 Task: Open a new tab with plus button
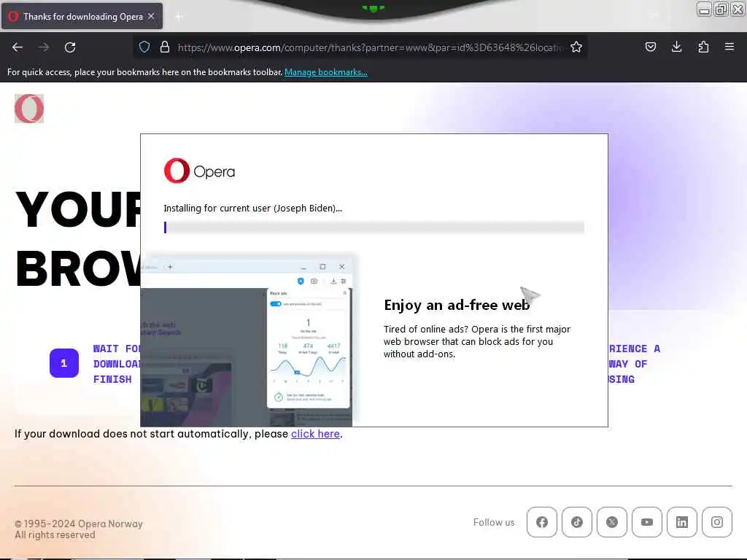point(179,17)
